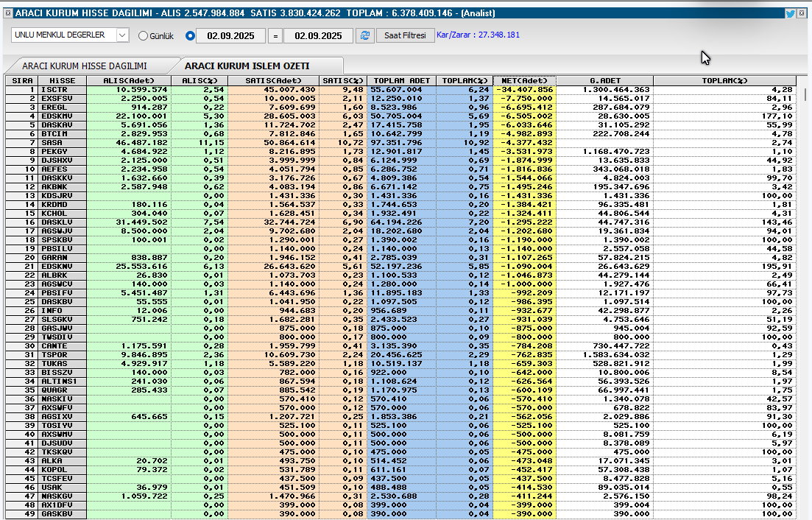Select the USAK stock row
This screenshot has width=812, height=520.
pos(400,488)
